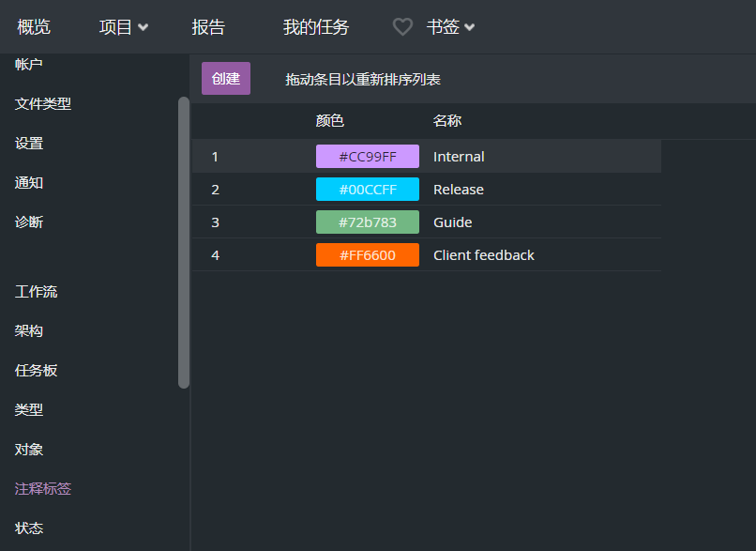The image size is (756, 551).
Task: Open 任务板 sidebar entry
Action: point(36,371)
